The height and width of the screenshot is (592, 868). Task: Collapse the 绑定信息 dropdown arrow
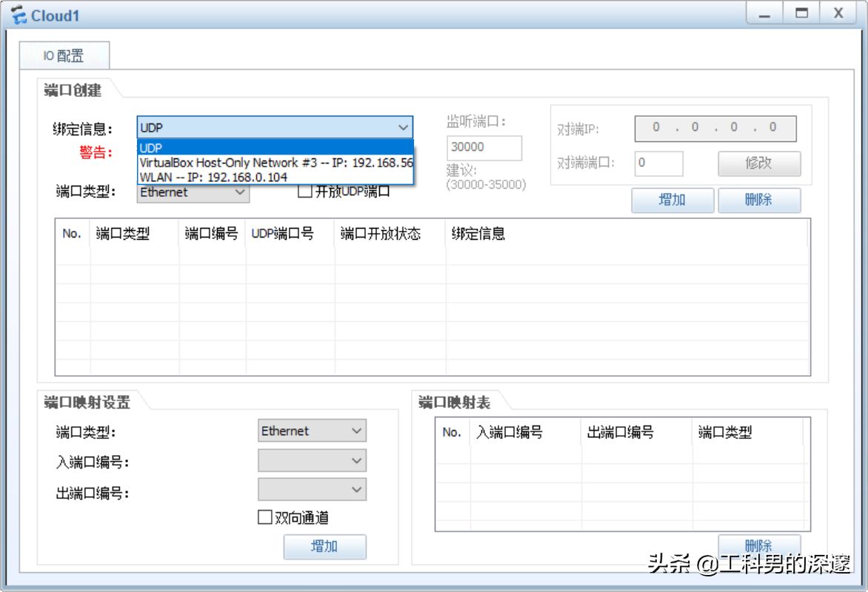(404, 127)
